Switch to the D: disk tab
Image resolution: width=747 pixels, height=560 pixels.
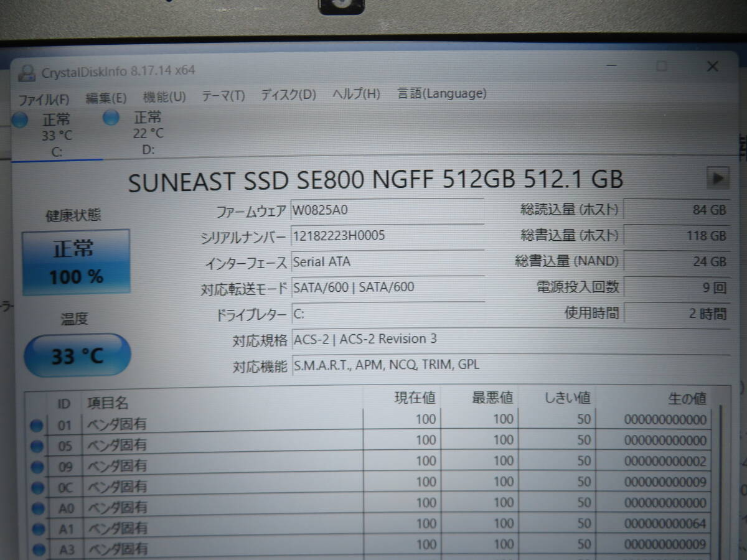(x=148, y=132)
